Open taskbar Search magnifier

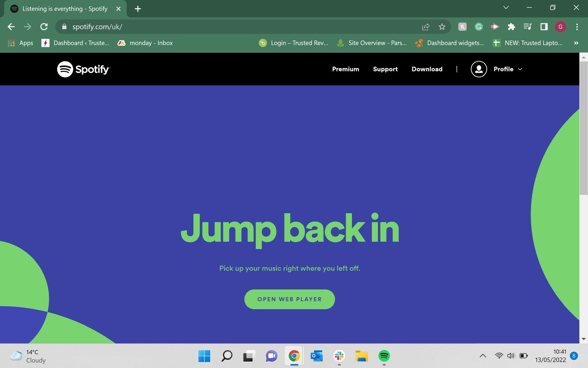[227, 356]
